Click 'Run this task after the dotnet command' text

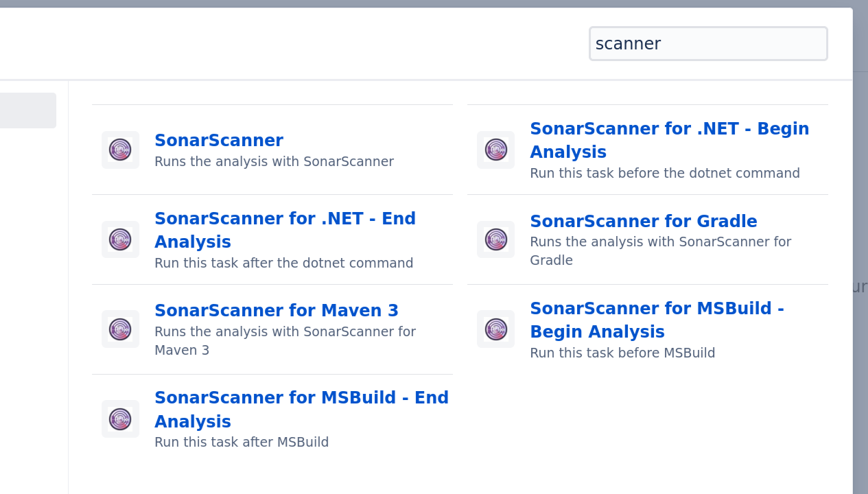[x=283, y=263]
